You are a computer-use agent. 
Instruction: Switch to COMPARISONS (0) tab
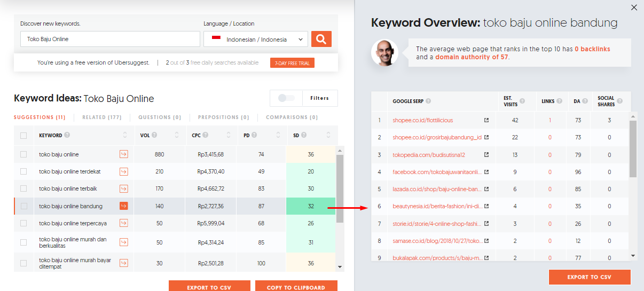click(292, 117)
